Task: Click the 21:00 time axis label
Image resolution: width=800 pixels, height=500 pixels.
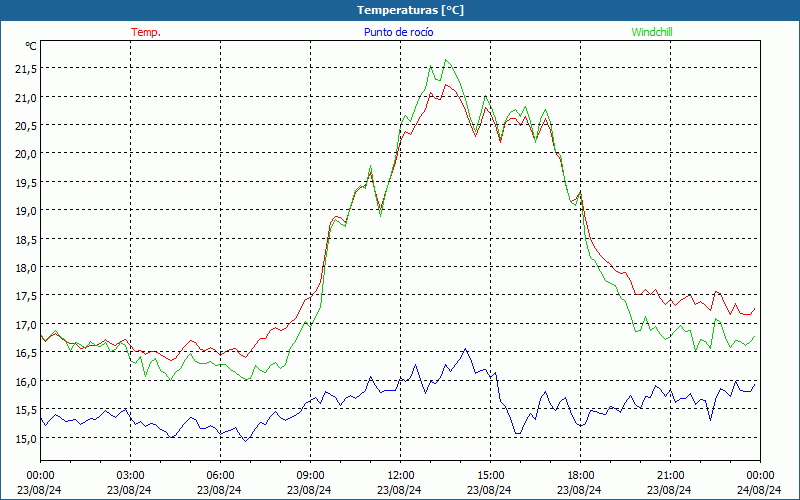Action: [x=670, y=476]
